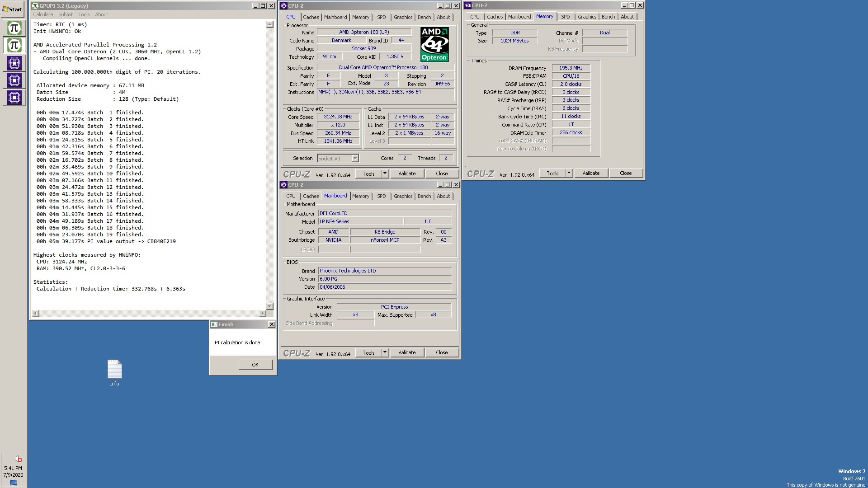The height and width of the screenshot is (488, 868).
Task: Select SPD tab in Memory window
Action: [566, 17]
